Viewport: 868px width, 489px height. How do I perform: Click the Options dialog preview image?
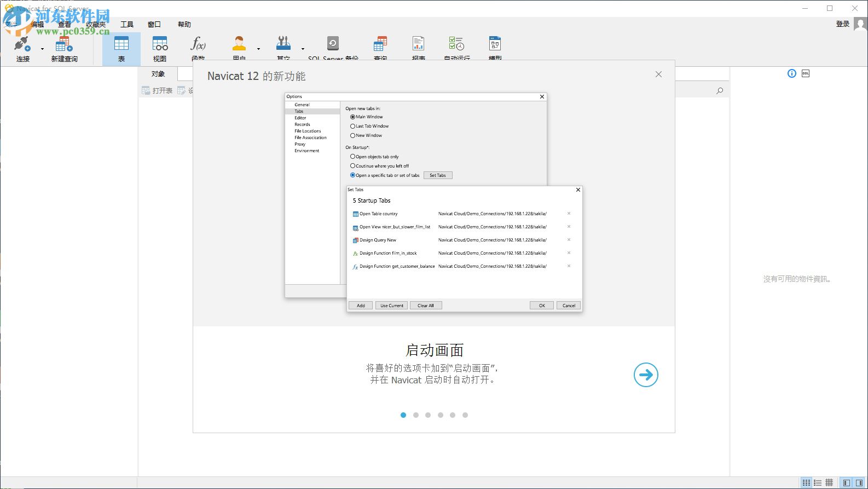click(433, 203)
